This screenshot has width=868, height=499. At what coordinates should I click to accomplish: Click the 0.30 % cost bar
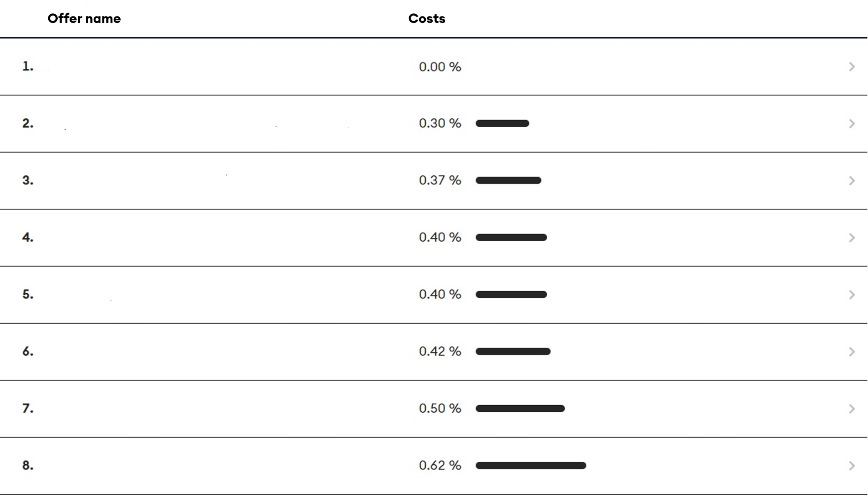[503, 124]
